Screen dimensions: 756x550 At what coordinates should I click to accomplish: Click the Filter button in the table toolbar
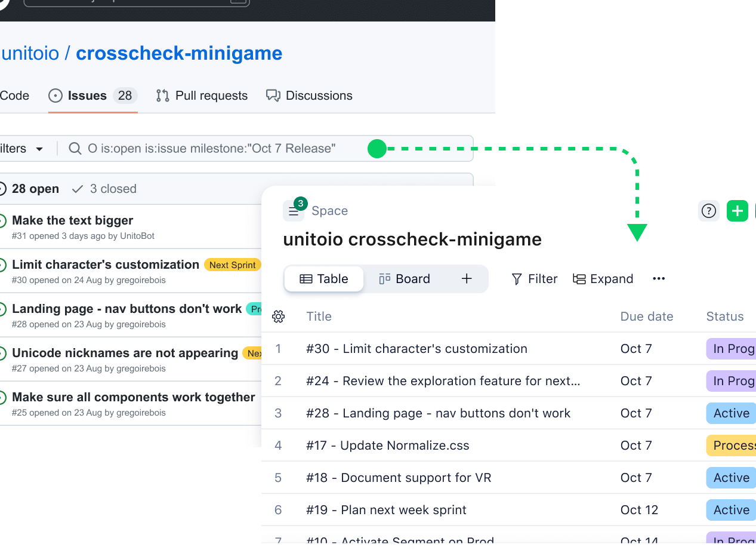534,279
